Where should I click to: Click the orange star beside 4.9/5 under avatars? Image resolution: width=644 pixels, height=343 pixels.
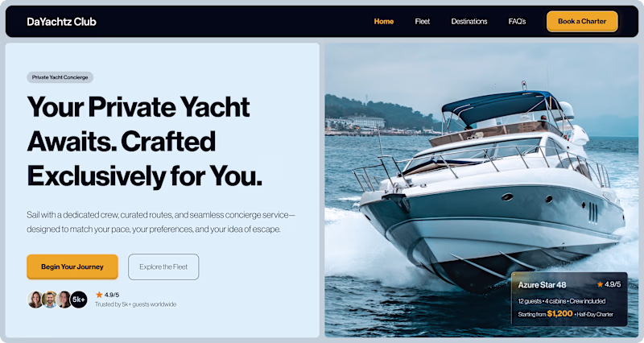[99, 295]
